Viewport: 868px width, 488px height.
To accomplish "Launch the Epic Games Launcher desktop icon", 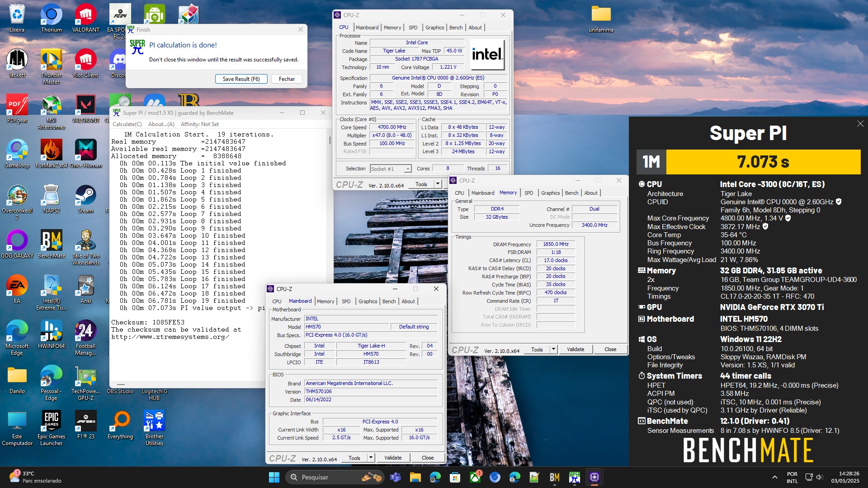I will click(x=52, y=428).
